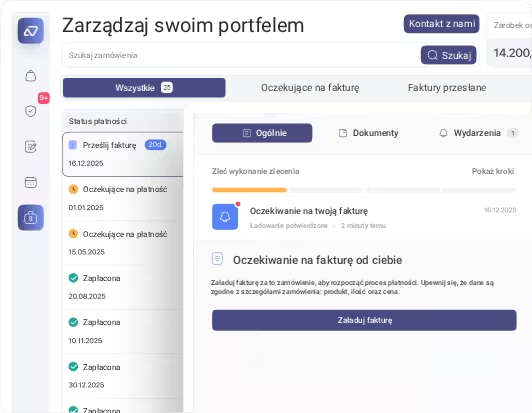
Task: Select the Zapłacona 20.08.2025 row
Action: tap(124, 287)
